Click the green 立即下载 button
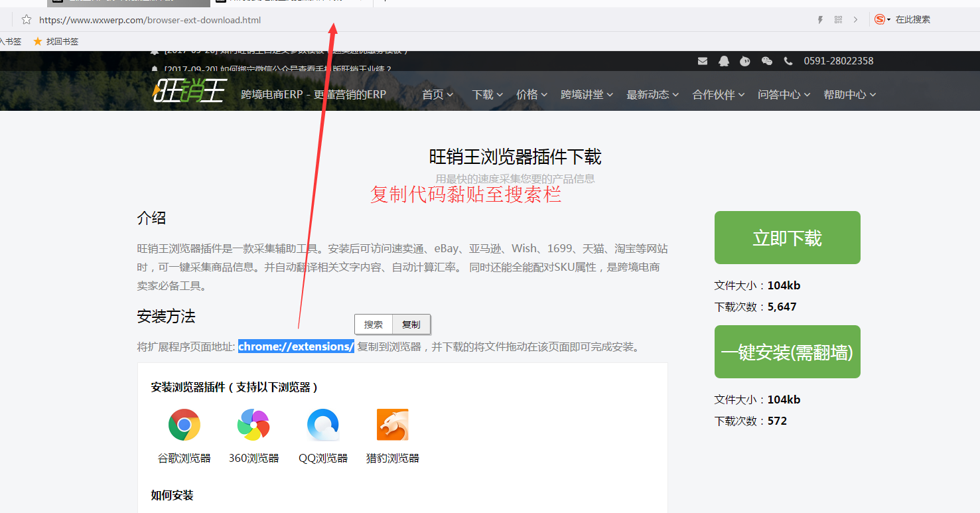 coord(788,238)
